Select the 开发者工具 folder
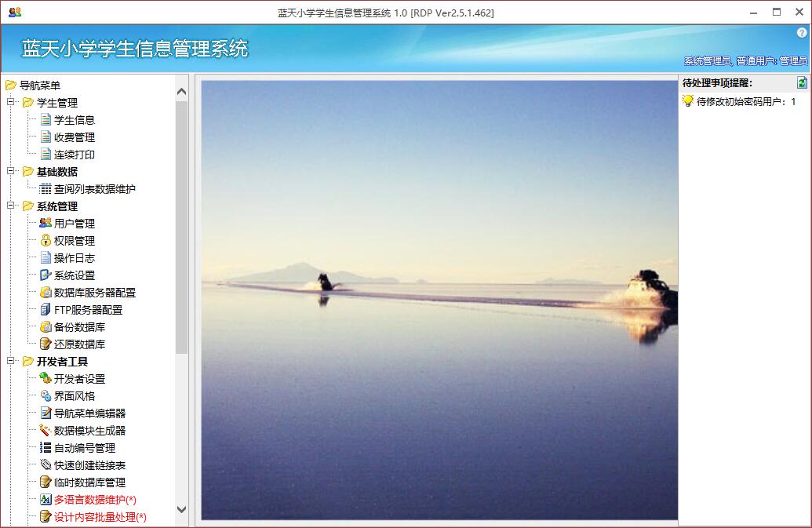This screenshot has width=812, height=528. (x=62, y=362)
